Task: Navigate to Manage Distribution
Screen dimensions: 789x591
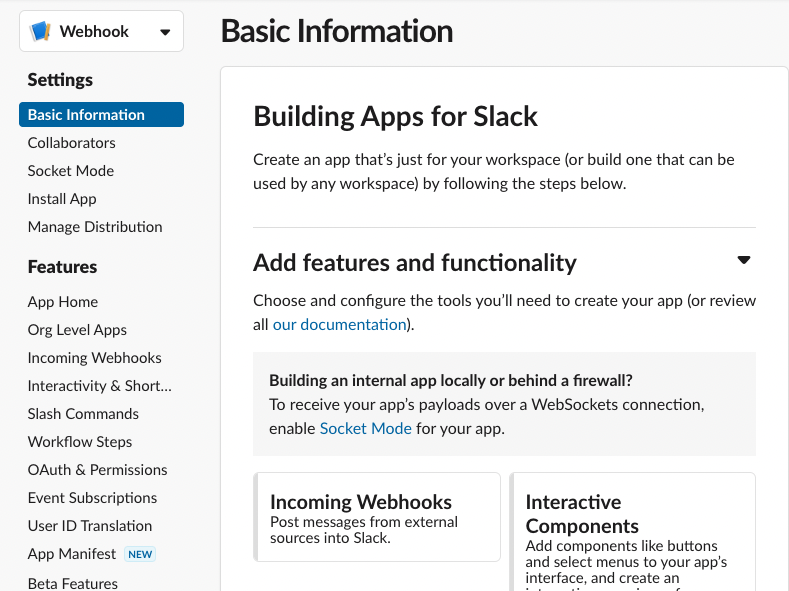Action: pyautogui.click(x=95, y=227)
